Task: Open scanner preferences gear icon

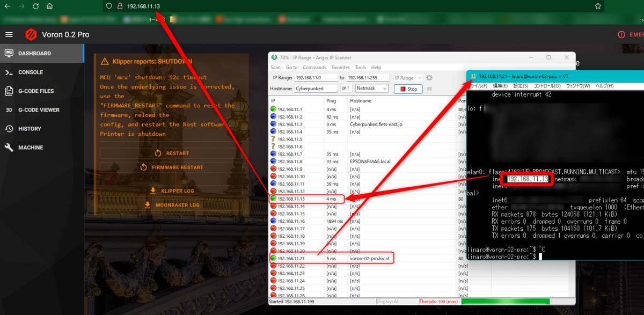Action: tap(429, 78)
